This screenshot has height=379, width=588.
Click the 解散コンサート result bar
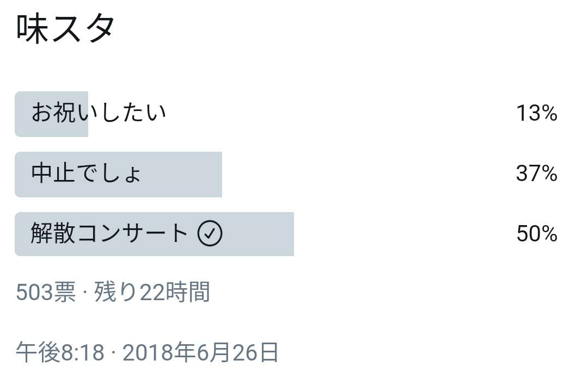(x=155, y=234)
